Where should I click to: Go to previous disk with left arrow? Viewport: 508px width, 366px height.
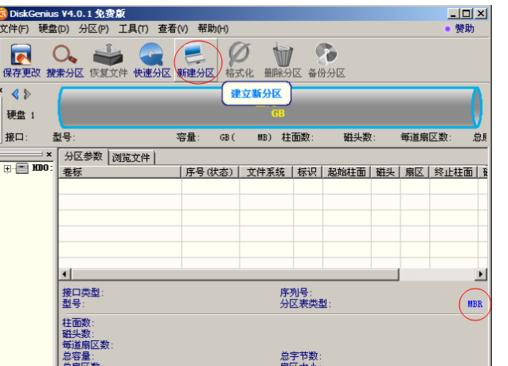[15, 94]
